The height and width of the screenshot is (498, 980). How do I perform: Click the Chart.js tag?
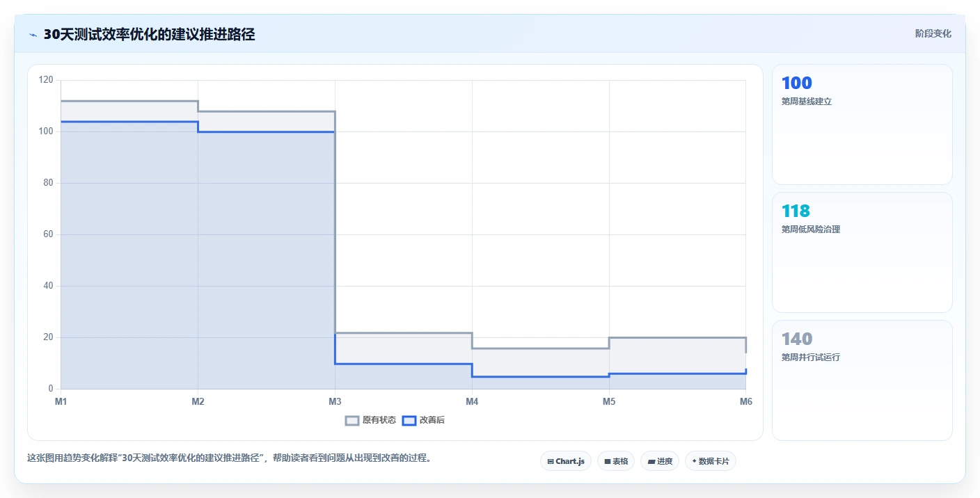click(565, 461)
